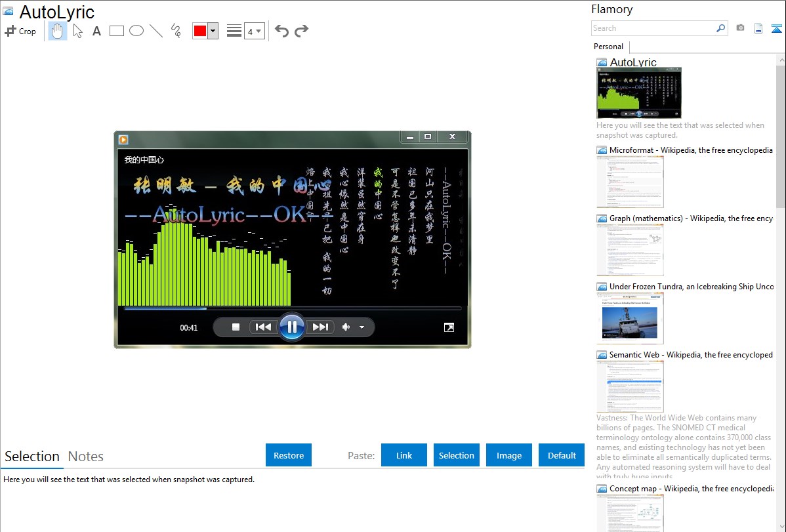The width and height of the screenshot is (786, 532).
Task: Skip to next track
Action: [x=320, y=327]
